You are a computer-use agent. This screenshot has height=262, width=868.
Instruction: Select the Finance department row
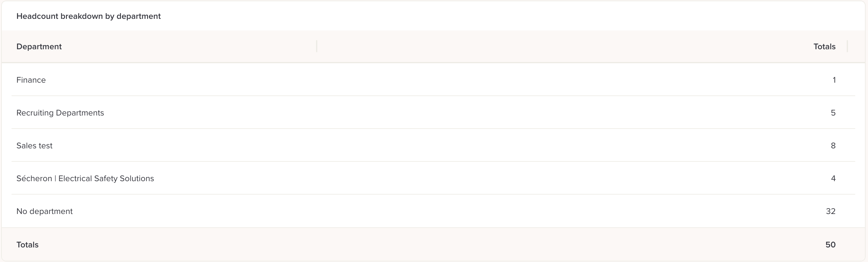[x=433, y=80]
